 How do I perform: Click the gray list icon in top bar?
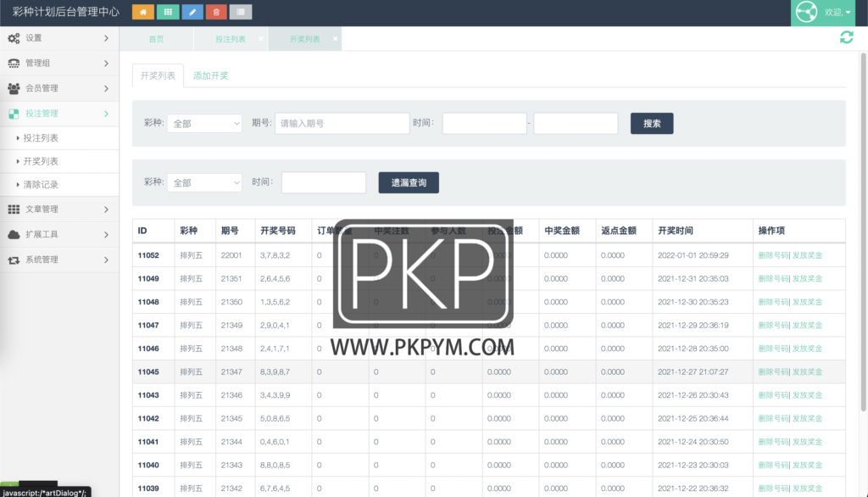pos(241,12)
